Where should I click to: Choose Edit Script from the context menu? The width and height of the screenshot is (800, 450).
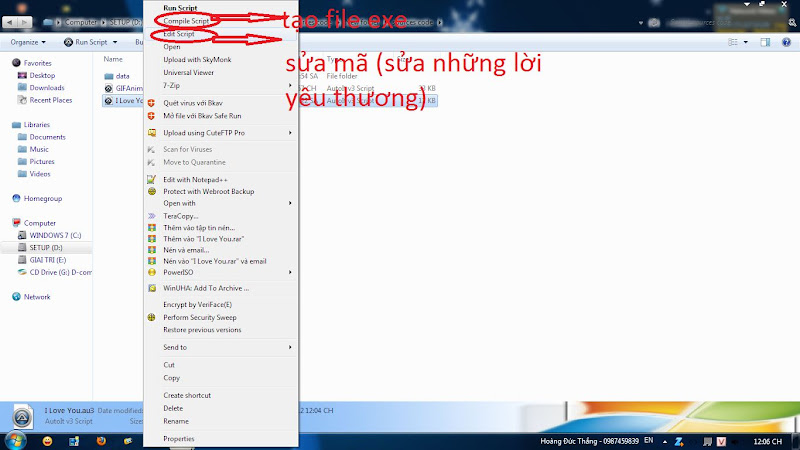(x=179, y=34)
